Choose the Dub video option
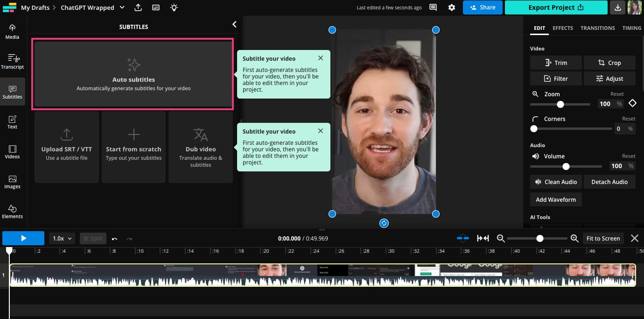The height and width of the screenshot is (319, 644). tap(201, 147)
